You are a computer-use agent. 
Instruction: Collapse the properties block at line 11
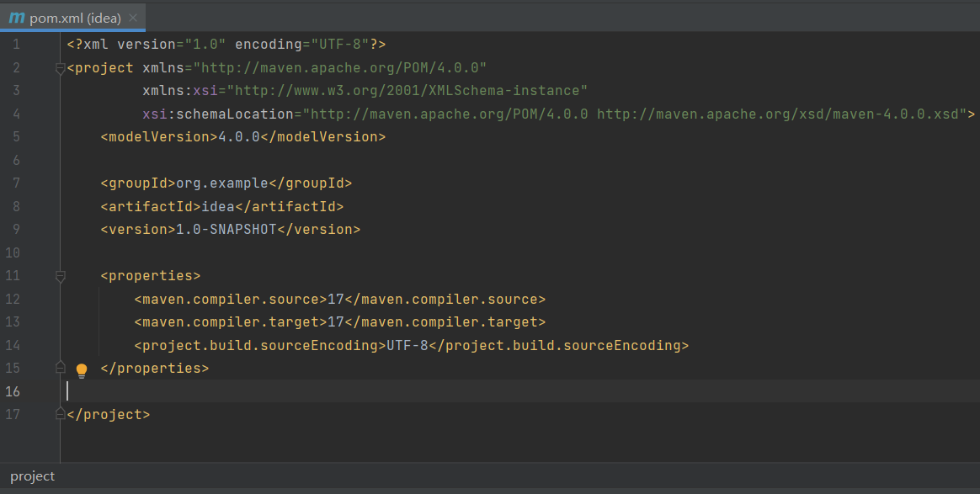click(60, 275)
